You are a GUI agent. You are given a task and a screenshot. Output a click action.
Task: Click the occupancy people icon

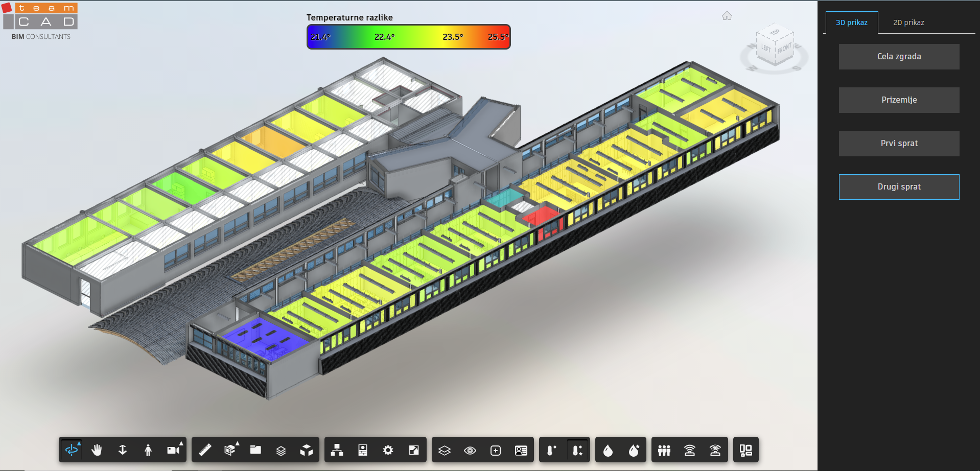[x=664, y=450]
